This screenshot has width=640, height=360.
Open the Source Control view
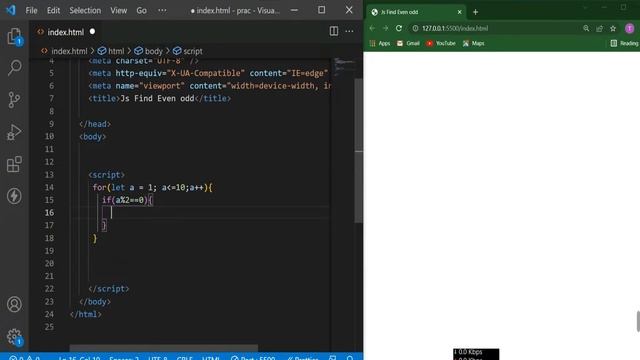14,100
